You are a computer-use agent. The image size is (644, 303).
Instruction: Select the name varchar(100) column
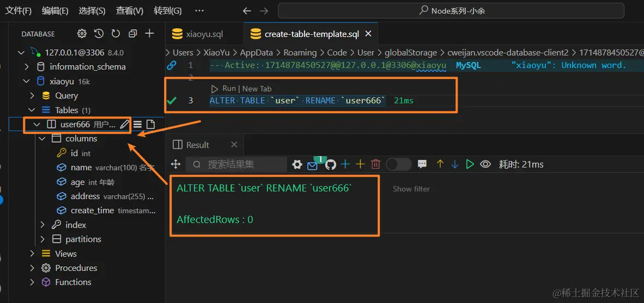pos(106,168)
